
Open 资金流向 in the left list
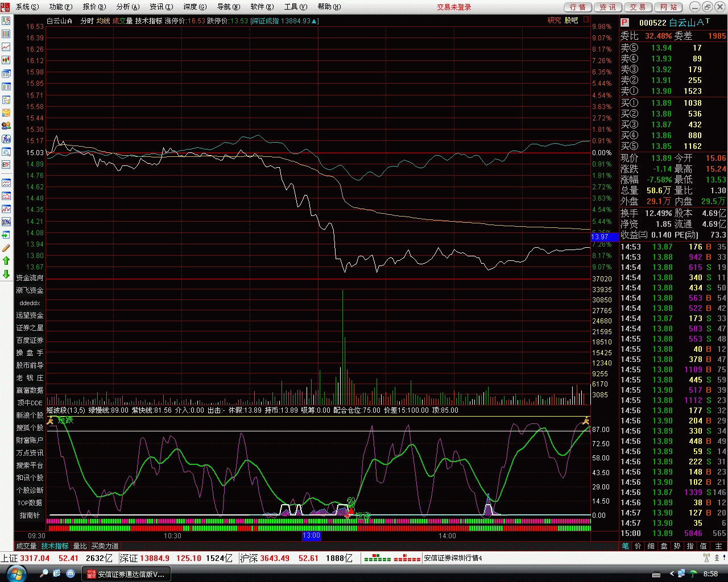pos(30,278)
